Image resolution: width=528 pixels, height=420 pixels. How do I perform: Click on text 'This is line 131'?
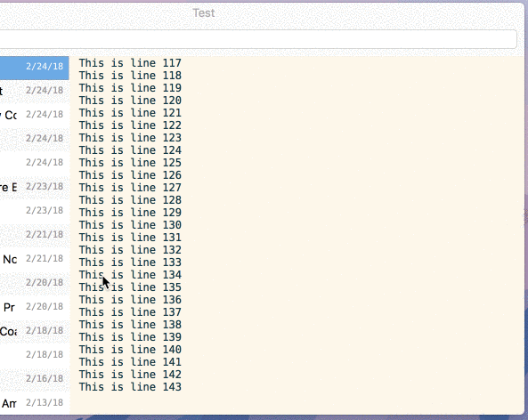[130, 238]
